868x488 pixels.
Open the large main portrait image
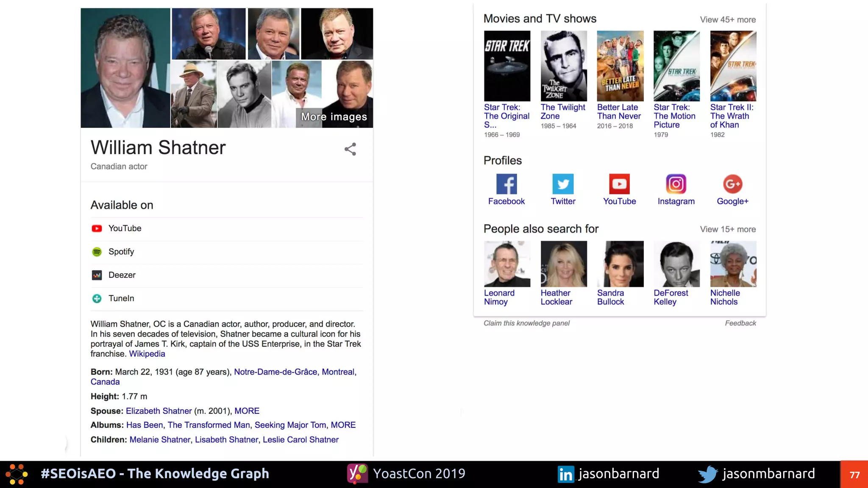(x=125, y=68)
